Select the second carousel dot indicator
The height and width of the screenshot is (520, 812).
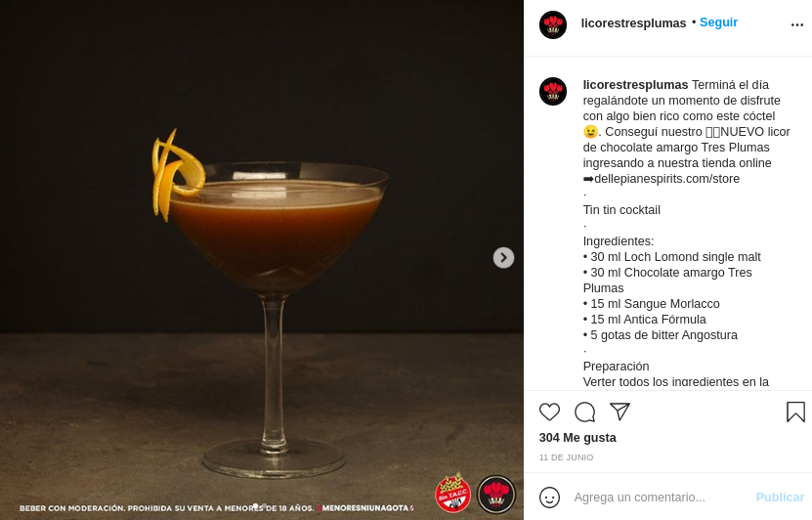pos(265,505)
